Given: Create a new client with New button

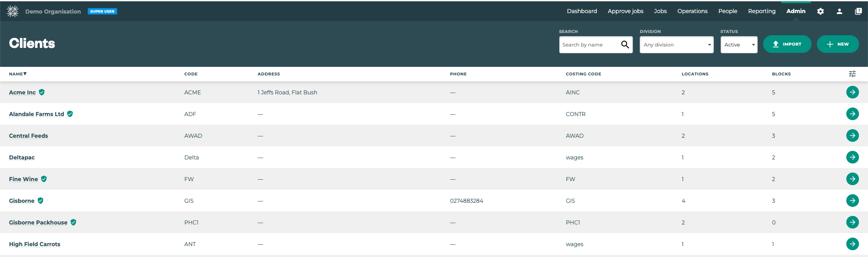Looking at the screenshot, I should coord(837,44).
